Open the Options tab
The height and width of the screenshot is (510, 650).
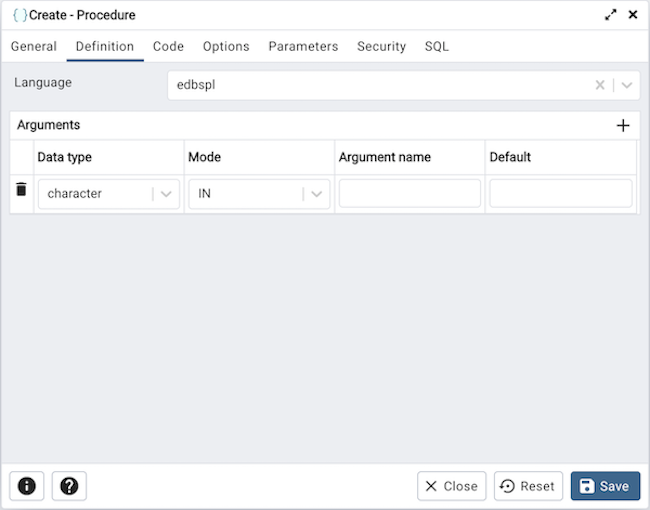coord(226,46)
